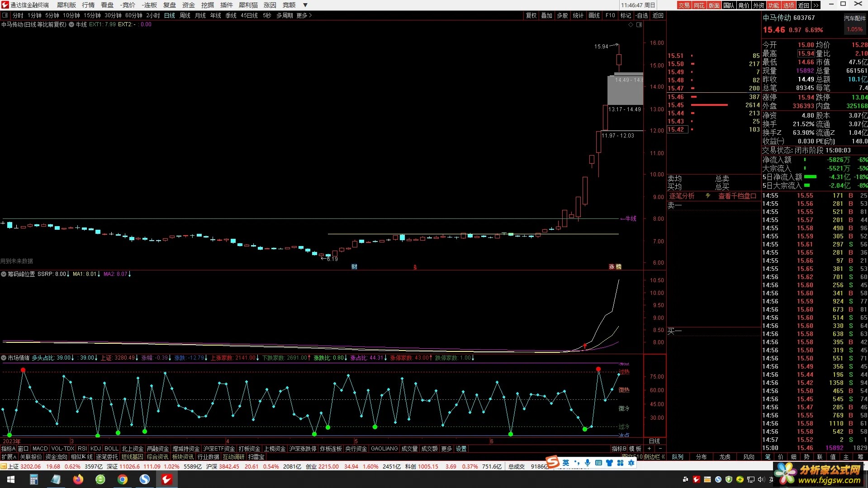
Task: Open the Windows Start menu
Action: 10,479
